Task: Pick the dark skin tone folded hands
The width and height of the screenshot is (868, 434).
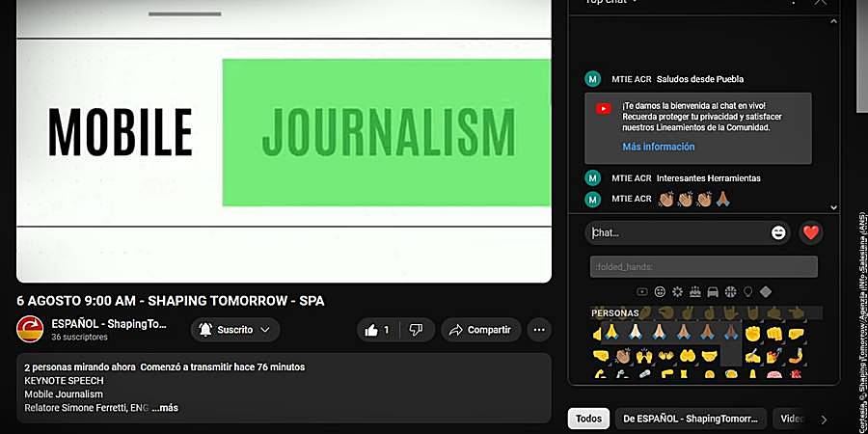Action: coord(731,334)
